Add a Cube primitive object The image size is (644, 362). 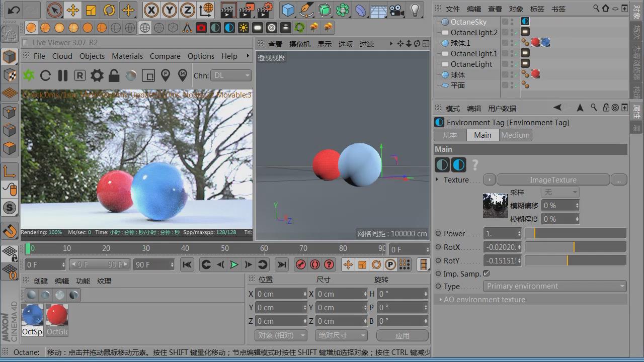pyautogui.click(x=288, y=10)
